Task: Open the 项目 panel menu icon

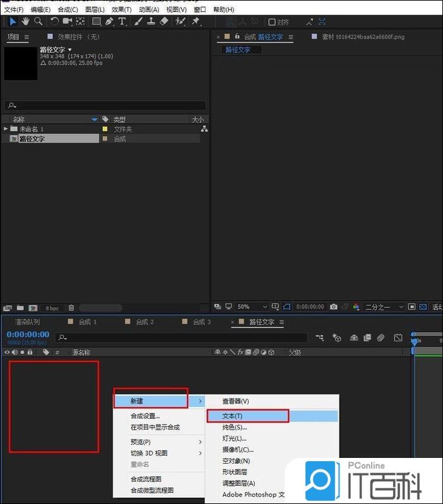Action: 27,37
